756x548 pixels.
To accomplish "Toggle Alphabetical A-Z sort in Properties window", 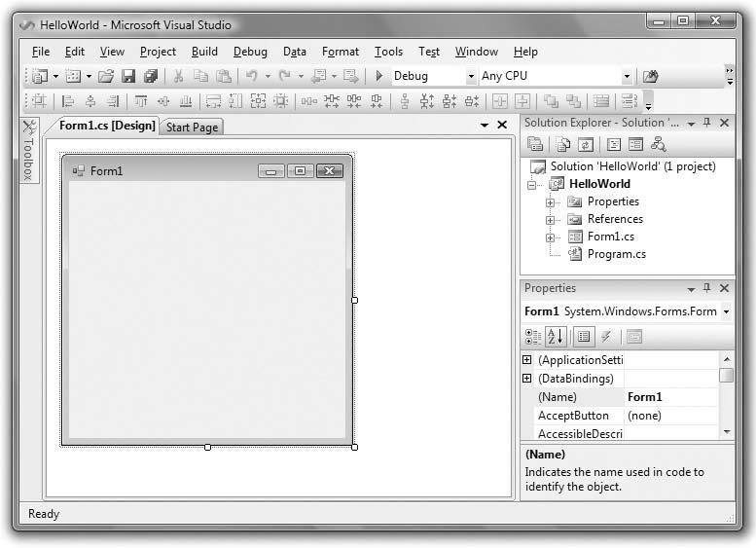I will coord(556,336).
